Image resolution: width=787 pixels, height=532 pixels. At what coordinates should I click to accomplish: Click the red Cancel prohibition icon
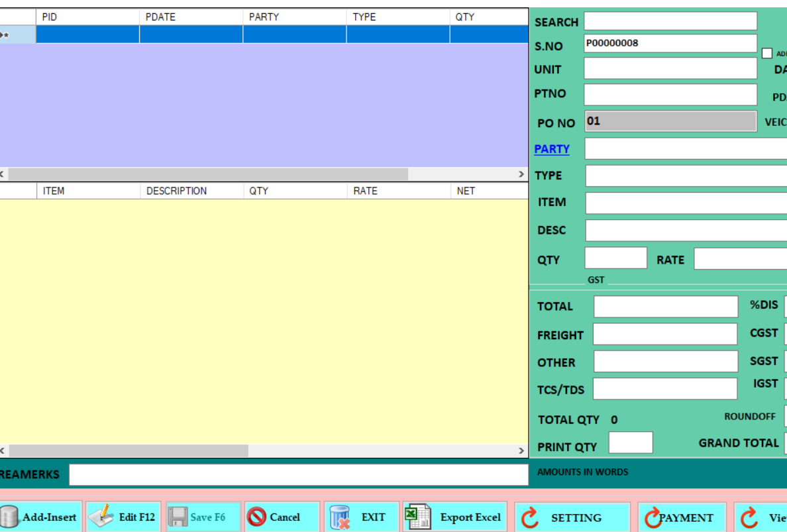256,517
